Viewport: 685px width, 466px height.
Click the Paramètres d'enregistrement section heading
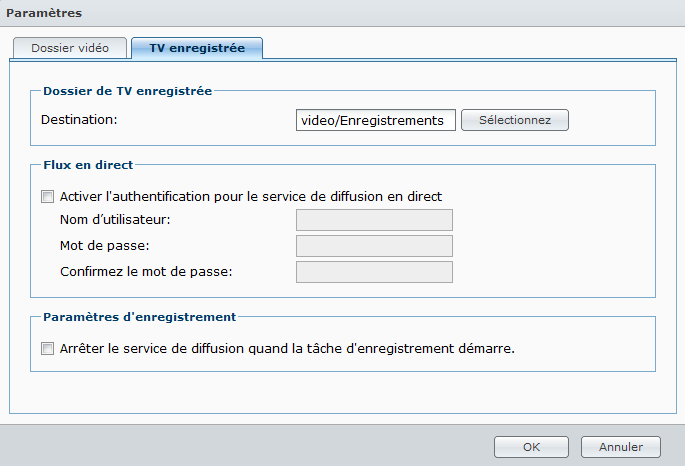139,317
